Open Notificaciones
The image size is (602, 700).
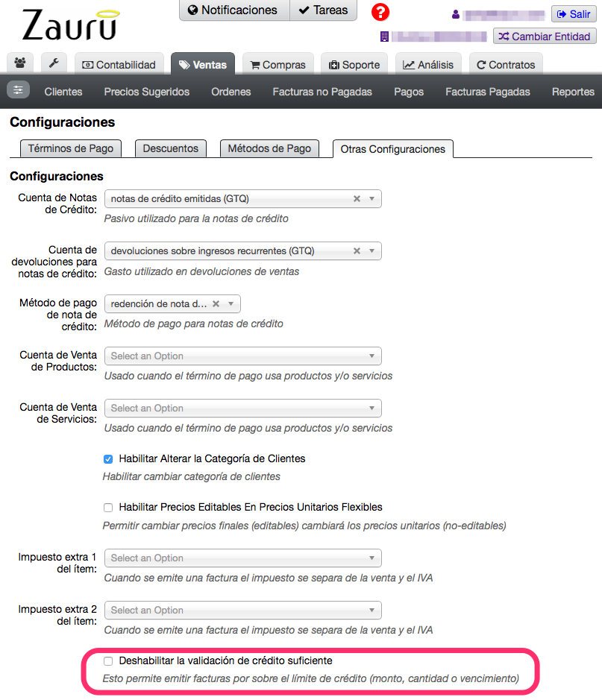234,10
